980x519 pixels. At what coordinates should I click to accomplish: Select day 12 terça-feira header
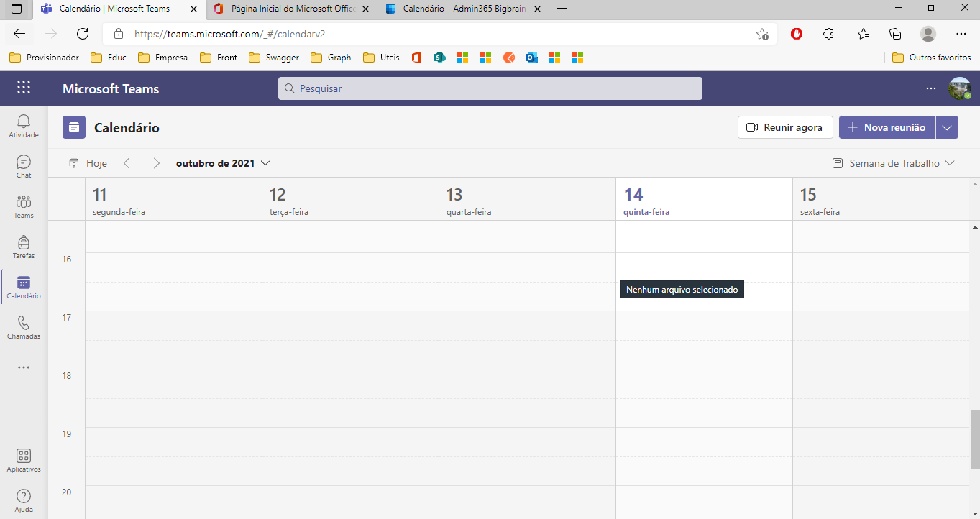coord(350,200)
